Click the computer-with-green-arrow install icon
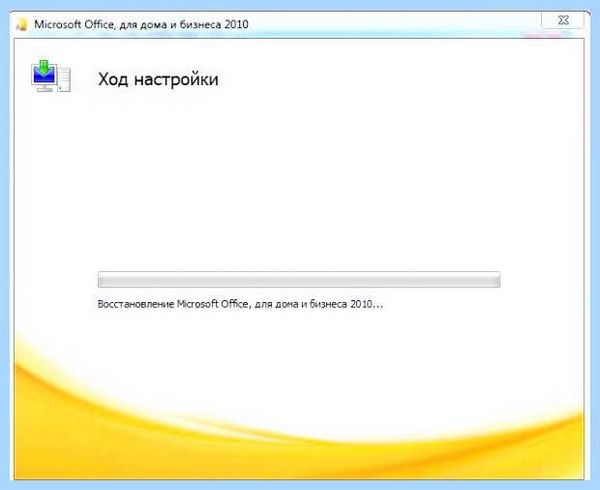Screen dimensions: 600x490 (51, 76)
